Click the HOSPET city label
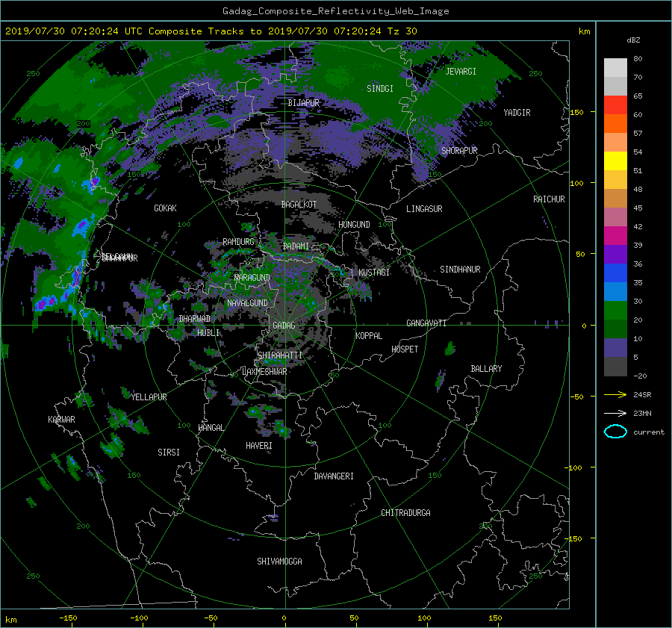 [405, 349]
